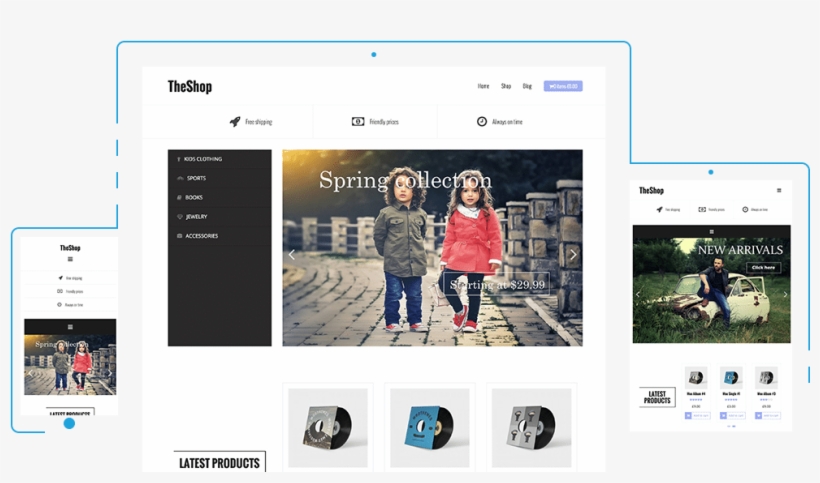Click the desktop 'Always on time' text
This screenshot has width=820, height=483.
pos(507,122)
